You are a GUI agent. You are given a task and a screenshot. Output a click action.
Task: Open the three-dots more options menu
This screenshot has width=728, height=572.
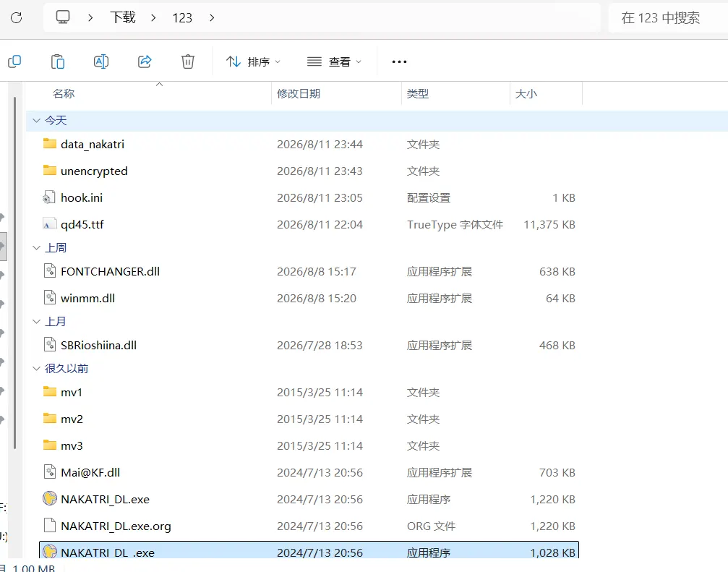point(399,61)
